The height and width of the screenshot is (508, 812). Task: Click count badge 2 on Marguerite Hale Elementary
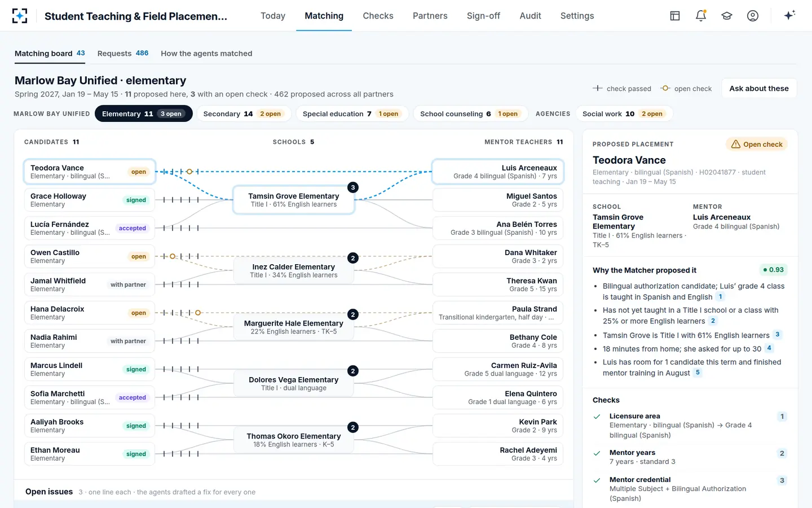coord(353,314)
